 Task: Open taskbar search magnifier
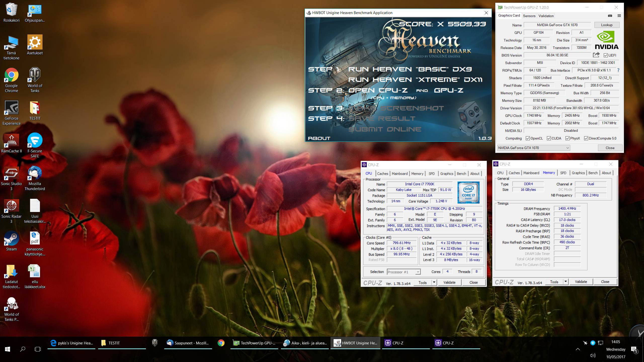coord(23,349)
